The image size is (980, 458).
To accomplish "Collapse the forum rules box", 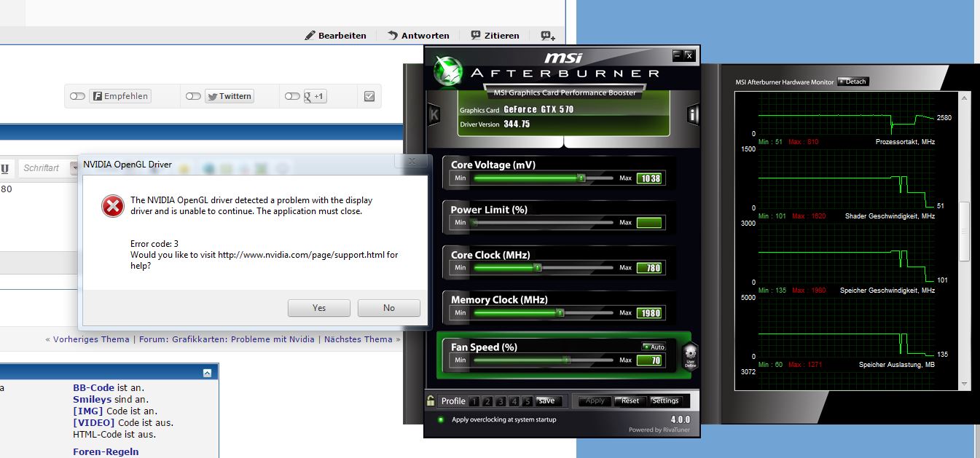I will coord(207,373).
